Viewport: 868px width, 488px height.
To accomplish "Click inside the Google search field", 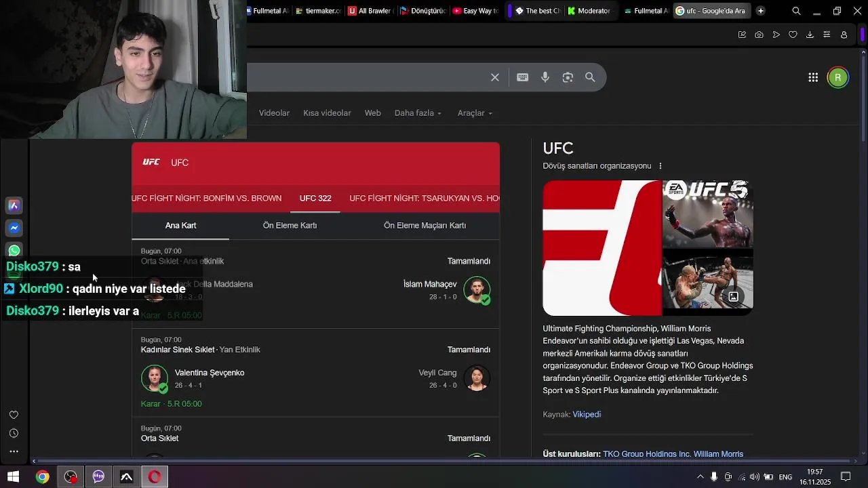I will pyautogui.click(x=366, y=77).
